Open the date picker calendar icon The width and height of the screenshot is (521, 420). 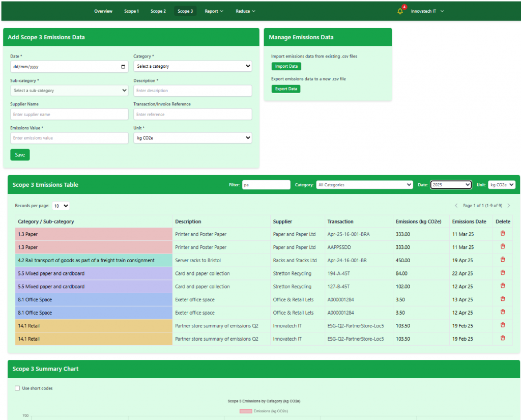(123, 66)
